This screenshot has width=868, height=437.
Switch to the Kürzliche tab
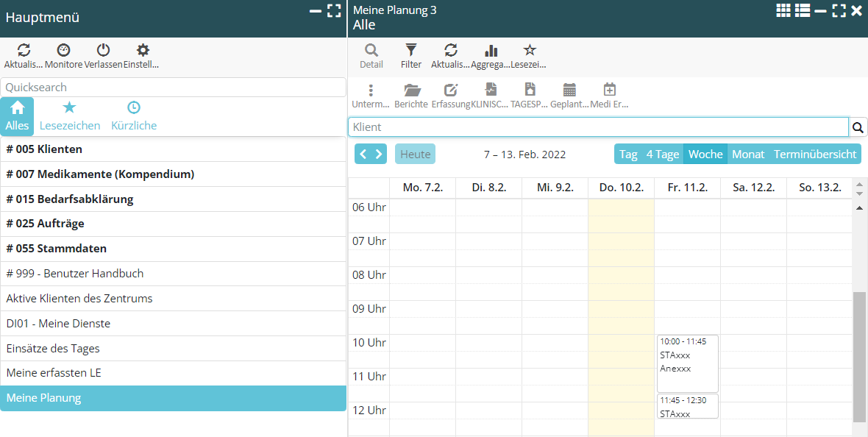(x=134, y=116)
